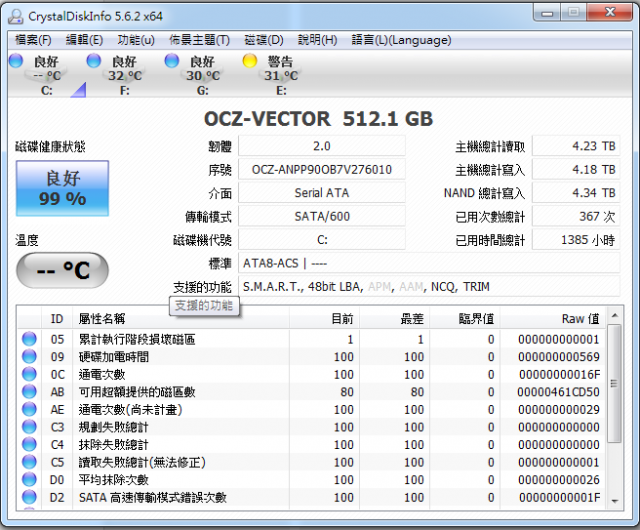This screenshot has height=530, width=640.
Task: Click the 支援的功能 tooltip popup
Action: pos(204,305)
